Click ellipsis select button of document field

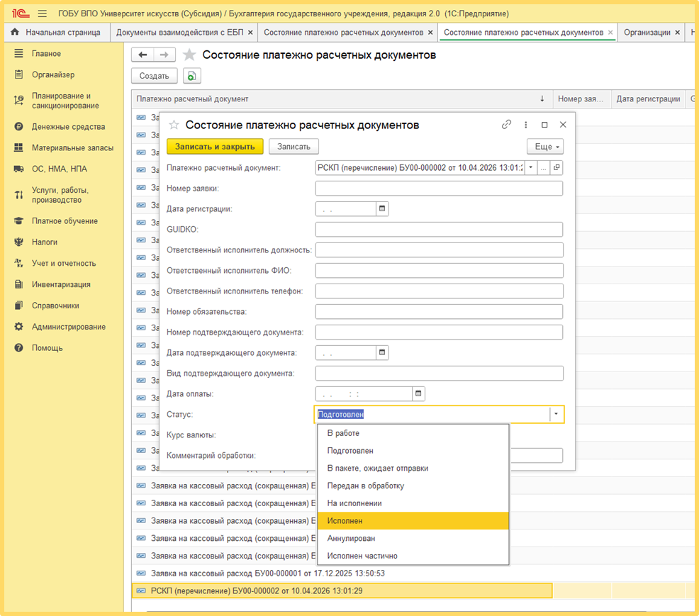[x=543, y=167]
